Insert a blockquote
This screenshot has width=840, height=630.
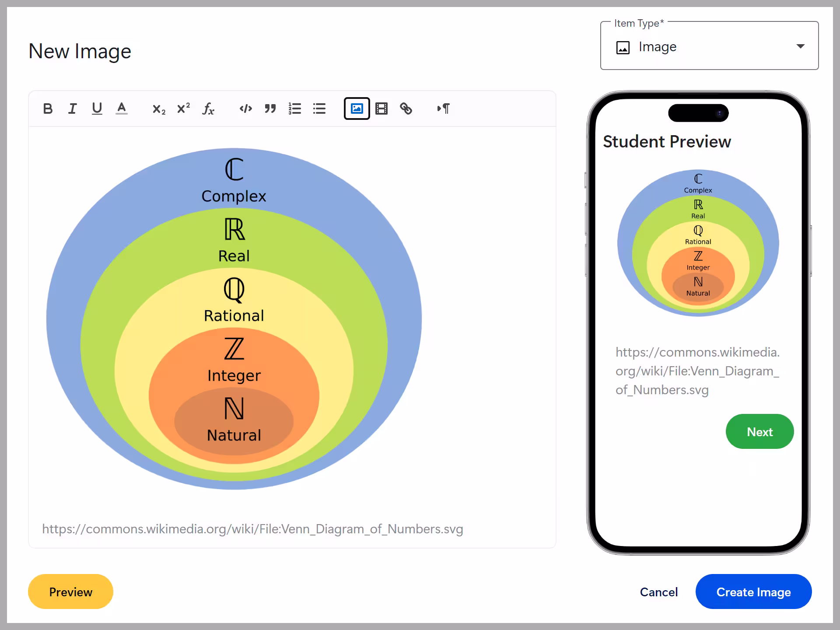(270, 108)
